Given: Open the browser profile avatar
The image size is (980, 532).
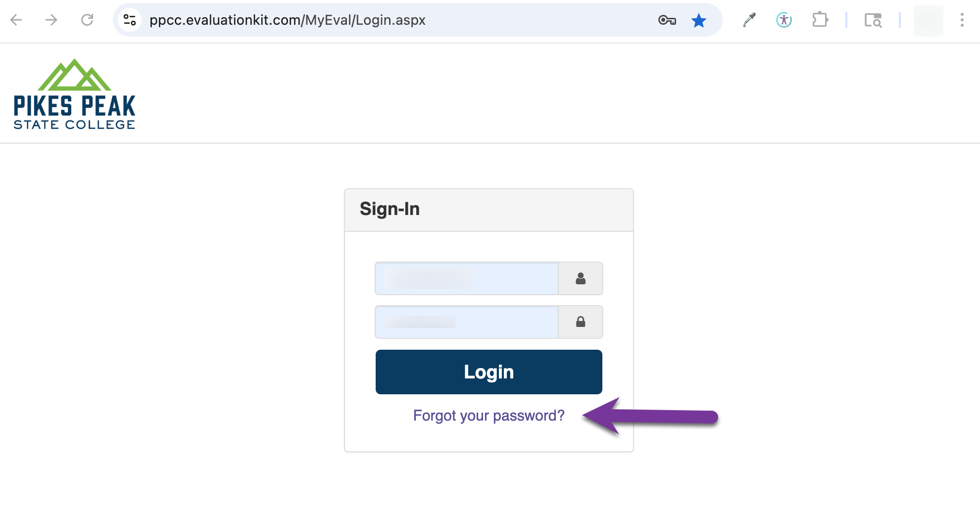Looking at the screenshot, I should [928, 20].
